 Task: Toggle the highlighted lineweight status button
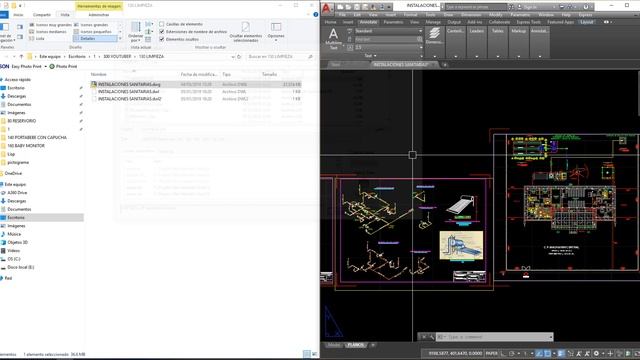click(561, 353)
